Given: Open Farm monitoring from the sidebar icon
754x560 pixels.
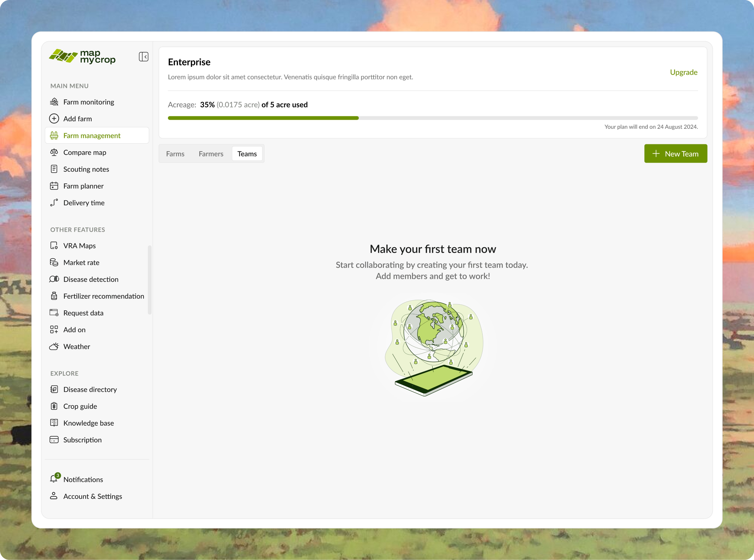Looking at the screenshot, I should [x=54, y=102].
